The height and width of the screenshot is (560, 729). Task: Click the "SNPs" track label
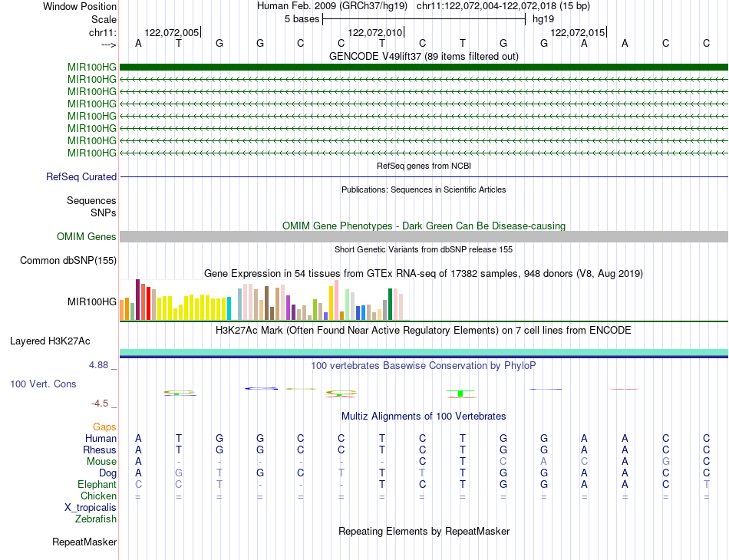pyautogui.click(x=104, y=212)
